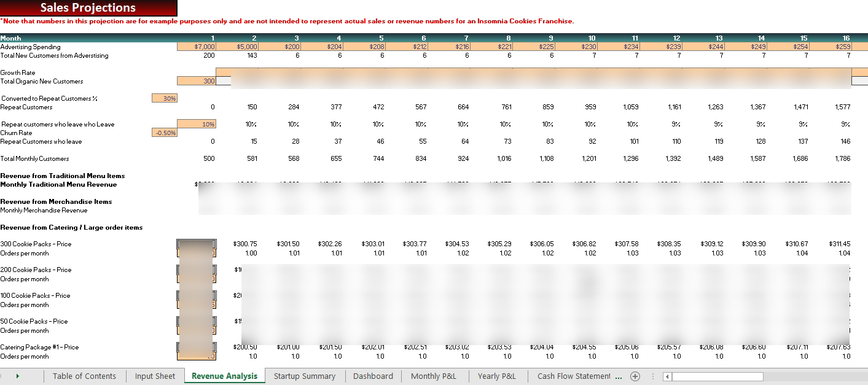Select the 200 Cookie Packs - Price label
The width and height of the screenshot is (868, 385).
pos(36,270)
